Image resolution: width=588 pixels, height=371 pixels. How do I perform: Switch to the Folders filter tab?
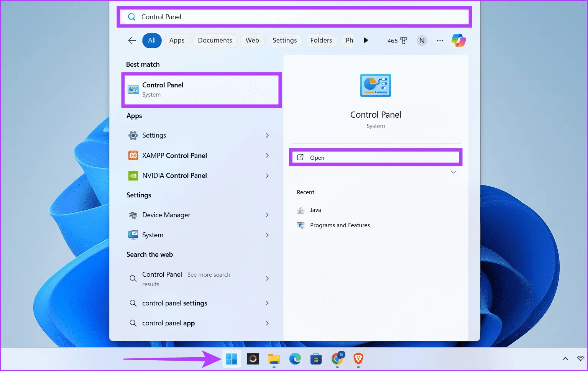coord(321,40)
